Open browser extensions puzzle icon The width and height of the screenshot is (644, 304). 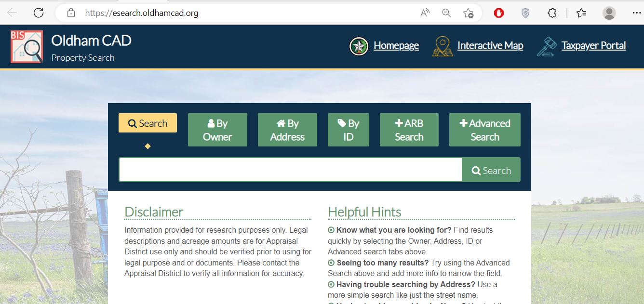(552, 13)
